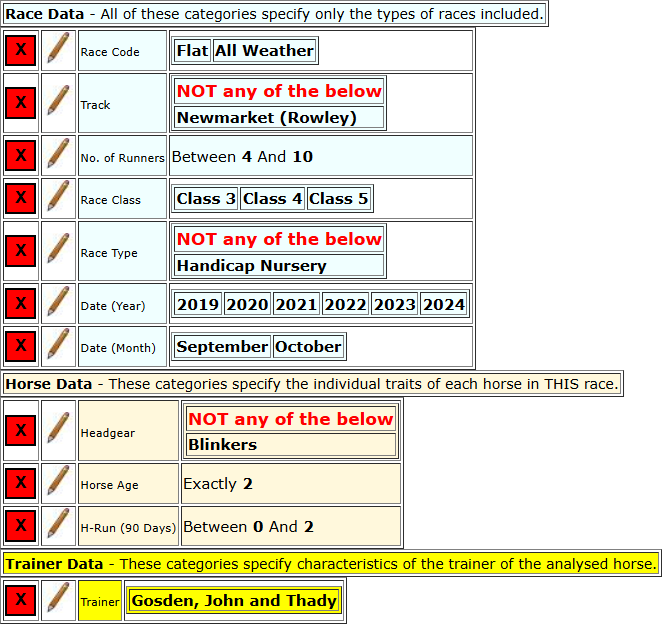The width and height of the screenshot is (662, 624).
Task: Open the Race Class edit pencil
Action: 58,198
